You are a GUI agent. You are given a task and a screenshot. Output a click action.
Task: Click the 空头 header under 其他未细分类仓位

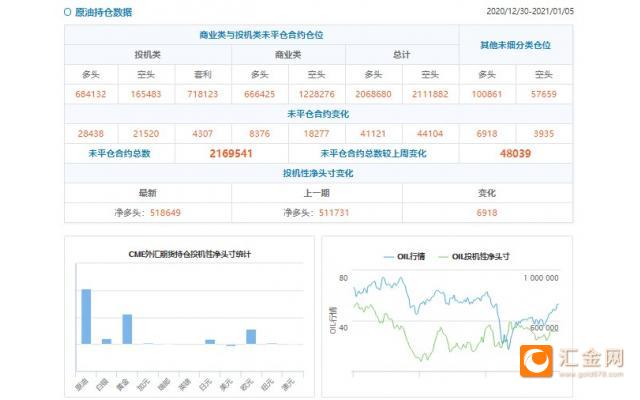click(544, 74)
